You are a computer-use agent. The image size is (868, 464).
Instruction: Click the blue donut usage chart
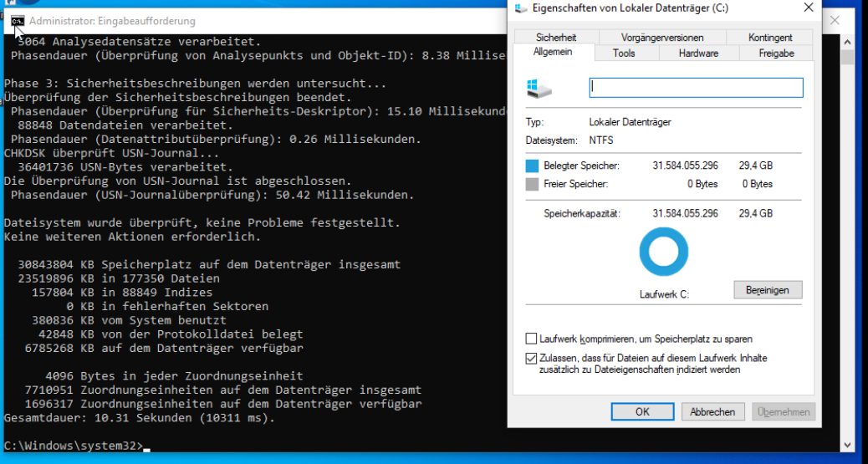click(x=663, y=252)
